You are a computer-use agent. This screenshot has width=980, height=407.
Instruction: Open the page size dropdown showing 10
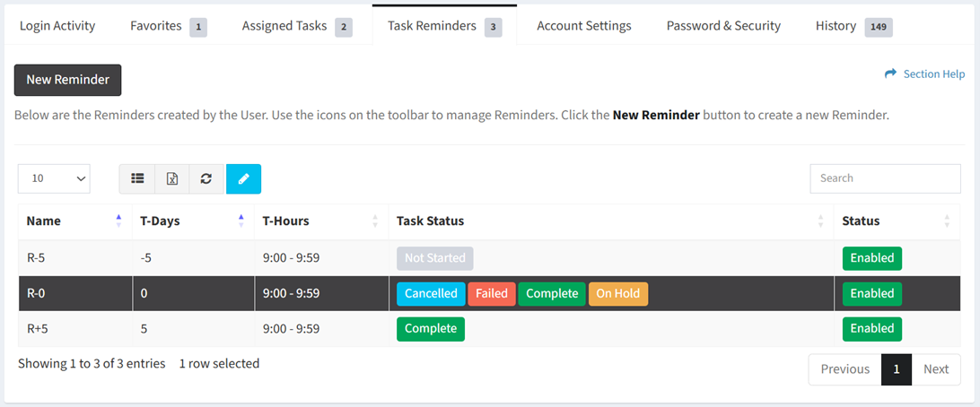(55, 178)
